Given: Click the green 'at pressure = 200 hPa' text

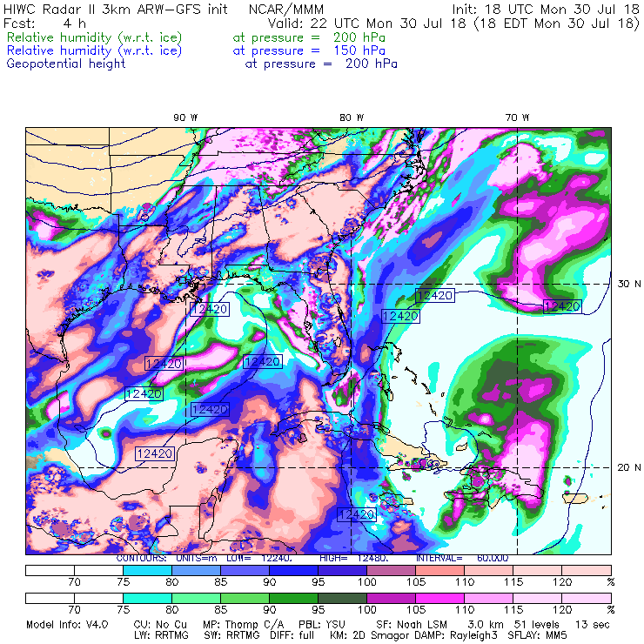Looking at the screenshot, I should pyautogui.click(x=309, y=37).
